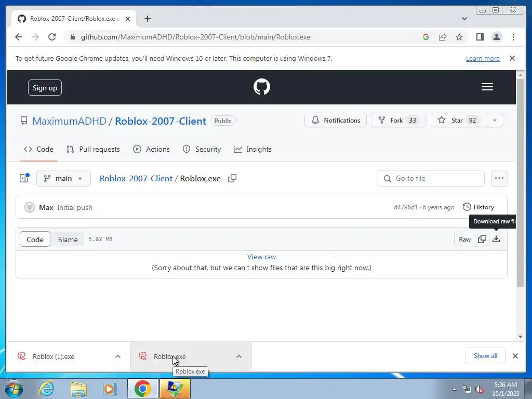Open the more file actions ellipsis button
Screen dimensions: 532x399
coord(499,178)
